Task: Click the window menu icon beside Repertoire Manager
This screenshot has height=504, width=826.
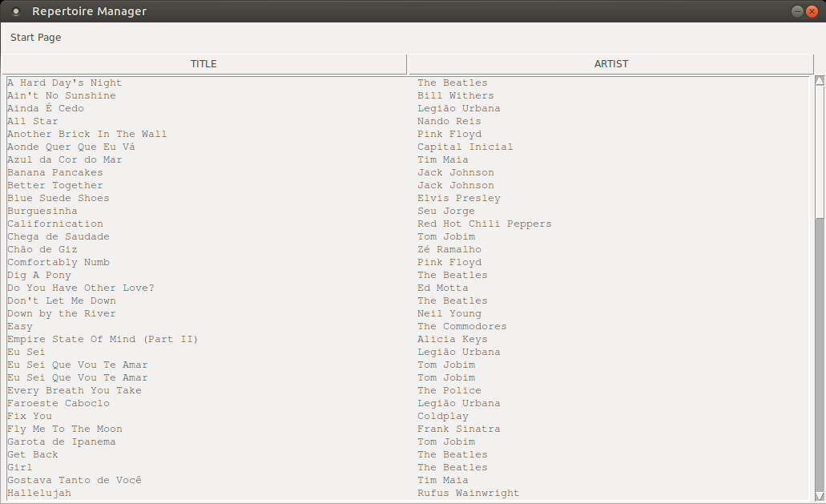Action: [x=16, y=11]
